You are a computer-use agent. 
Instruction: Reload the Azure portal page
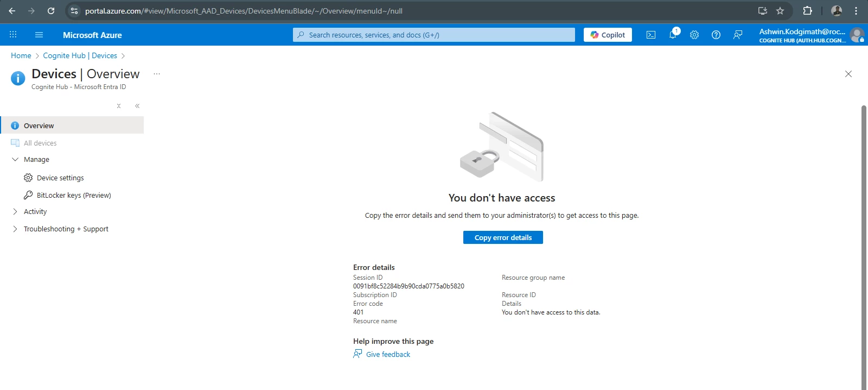pyautogui.click(x=51, y=11)
